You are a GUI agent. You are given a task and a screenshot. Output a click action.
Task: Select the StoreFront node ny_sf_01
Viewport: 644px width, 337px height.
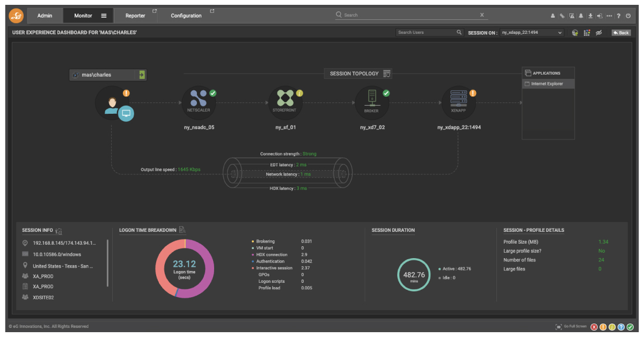click(286, 103)
